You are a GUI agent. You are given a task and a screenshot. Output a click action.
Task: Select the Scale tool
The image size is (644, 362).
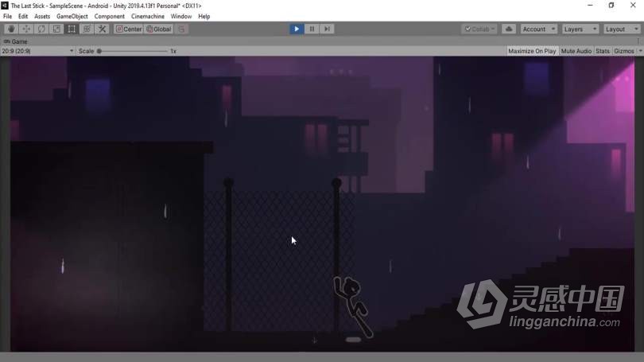(56, 29)
